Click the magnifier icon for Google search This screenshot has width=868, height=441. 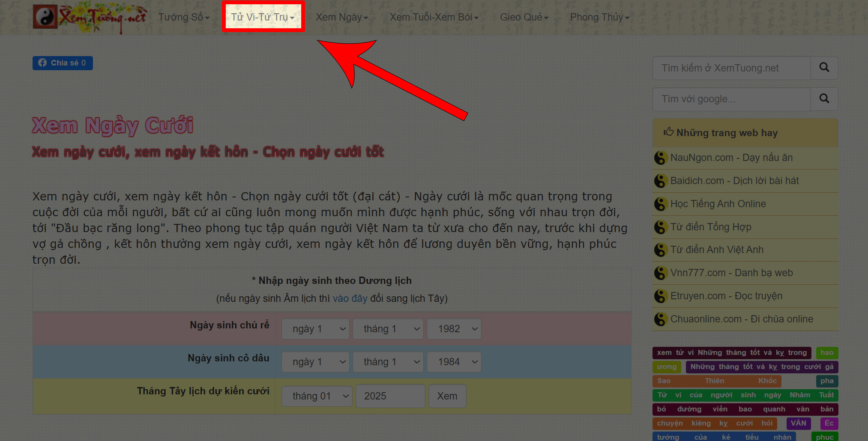tap(824, 99)
